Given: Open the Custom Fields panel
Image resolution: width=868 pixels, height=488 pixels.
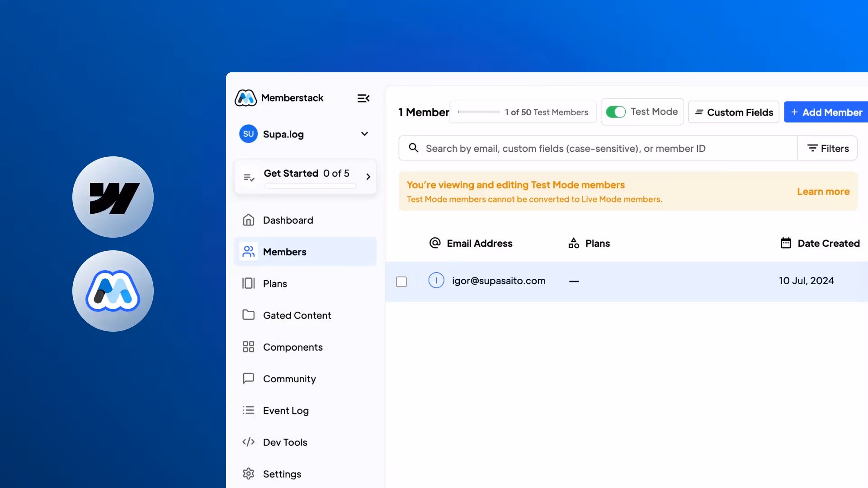Looking at the screenshot, I should (x=733, y=112).
